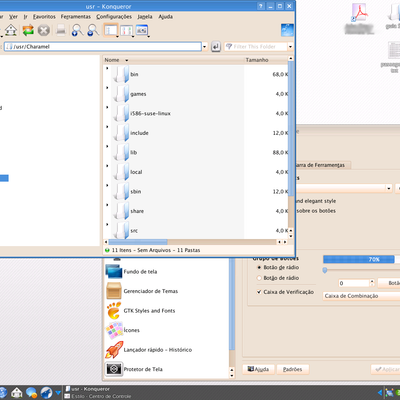This screenshot has height=400, width=400.
Task: Open the Ver menu
Action: coord(13,16)
